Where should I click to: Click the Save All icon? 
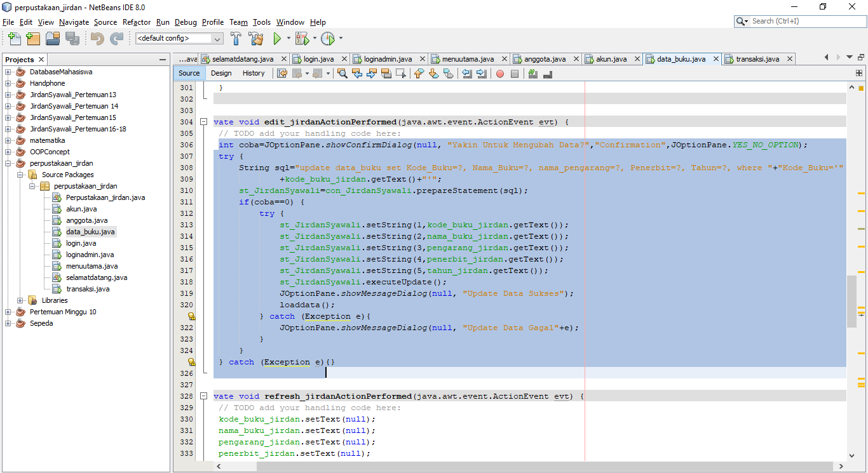(x=71, y=38)
